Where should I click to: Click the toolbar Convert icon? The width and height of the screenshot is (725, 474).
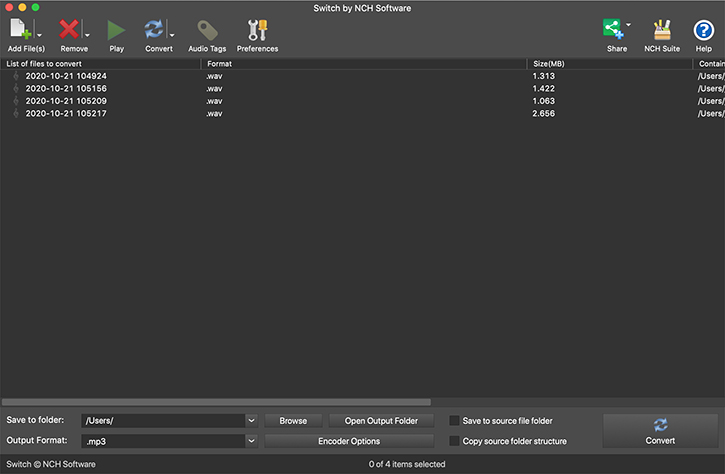click(x=154, y=29)
